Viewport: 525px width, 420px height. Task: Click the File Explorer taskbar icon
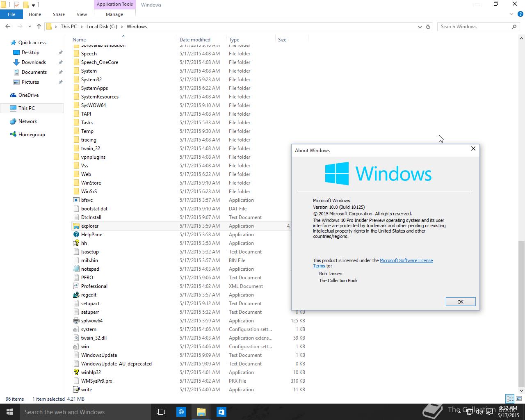click(201, 412)
